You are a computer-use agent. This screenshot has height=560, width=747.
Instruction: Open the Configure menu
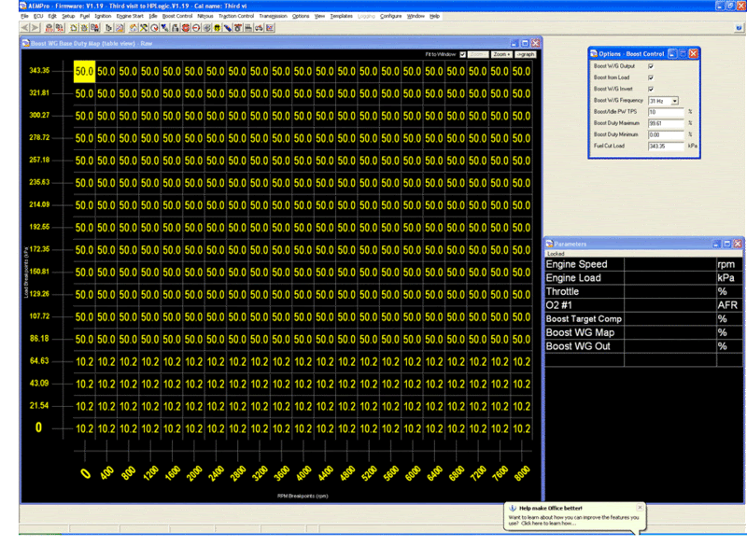[x=390, y=16]
